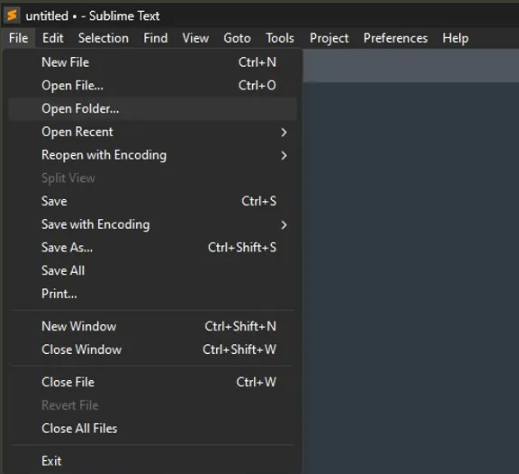Expand the Open Recent submenu arrow
The width and height of the screenshot is (519, 474).
click(284, 132)
